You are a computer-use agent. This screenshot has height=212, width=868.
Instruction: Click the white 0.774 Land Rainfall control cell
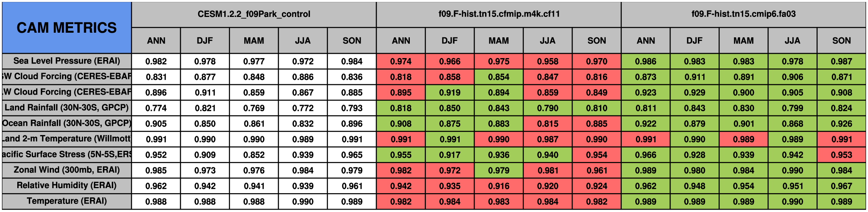click(156, 108)
